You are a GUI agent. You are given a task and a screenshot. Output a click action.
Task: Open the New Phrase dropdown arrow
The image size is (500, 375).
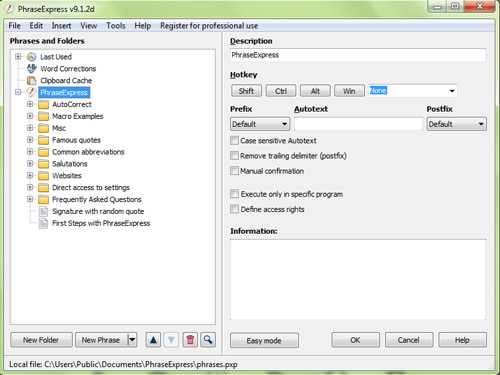[x=132, y=340]
